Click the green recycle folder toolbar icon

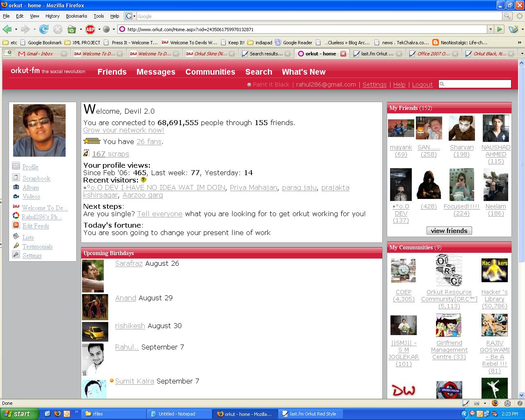pos(71,29)
